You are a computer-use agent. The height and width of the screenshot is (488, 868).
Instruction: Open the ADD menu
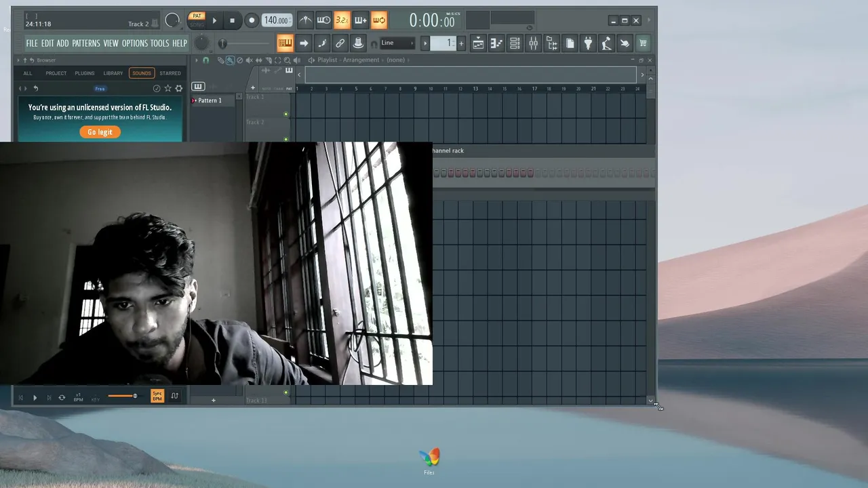coord(62,43)
